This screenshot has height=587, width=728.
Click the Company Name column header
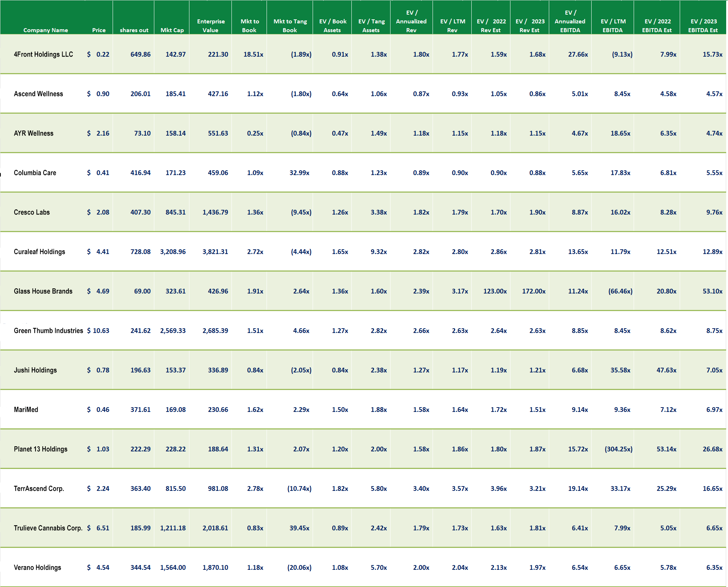[46, 30]
